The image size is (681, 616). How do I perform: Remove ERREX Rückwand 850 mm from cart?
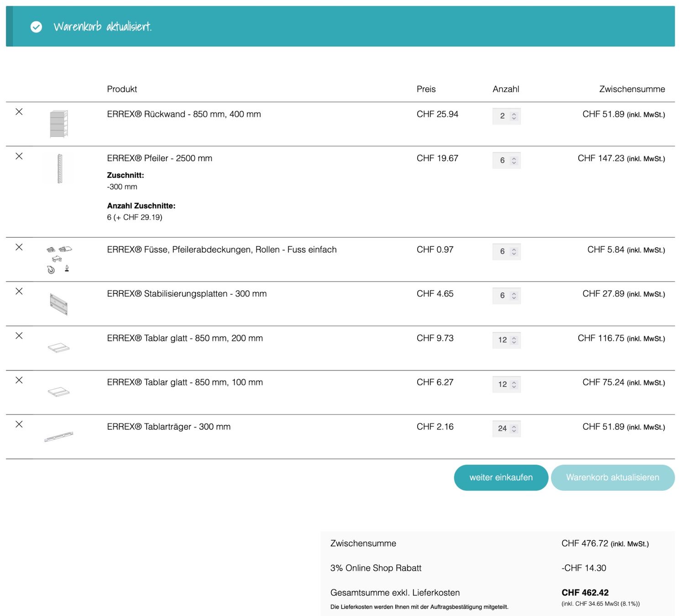tap(19, 112)
